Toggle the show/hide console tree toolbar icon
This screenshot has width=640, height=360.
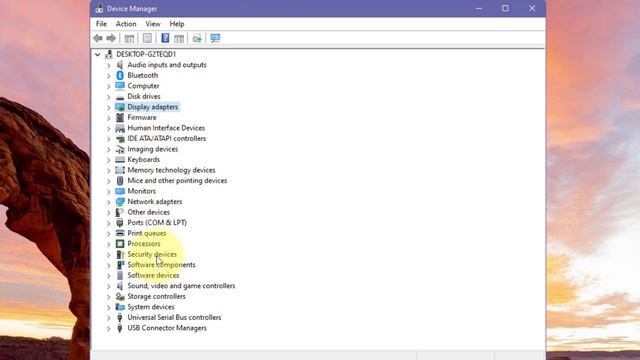click(129, 38)
